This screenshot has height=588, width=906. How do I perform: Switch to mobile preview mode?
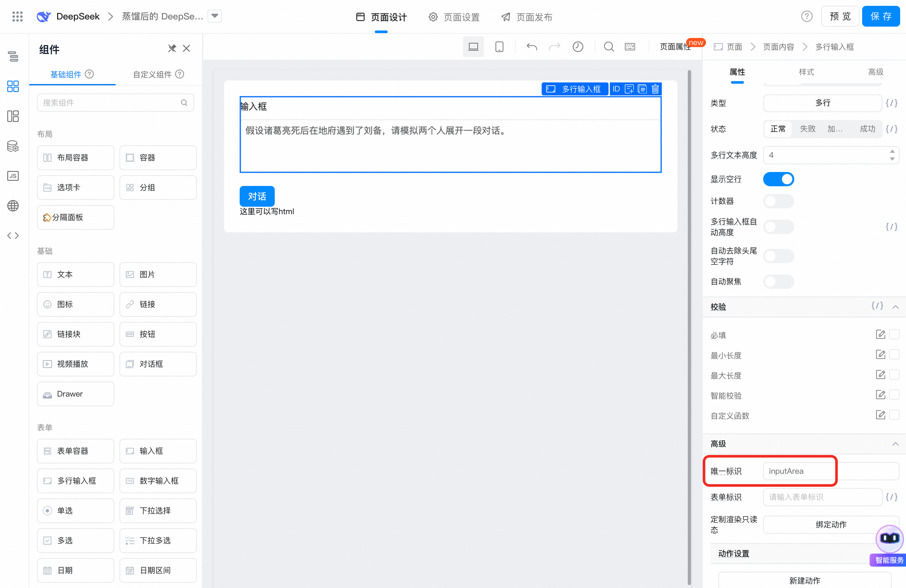tap(499, 47)
